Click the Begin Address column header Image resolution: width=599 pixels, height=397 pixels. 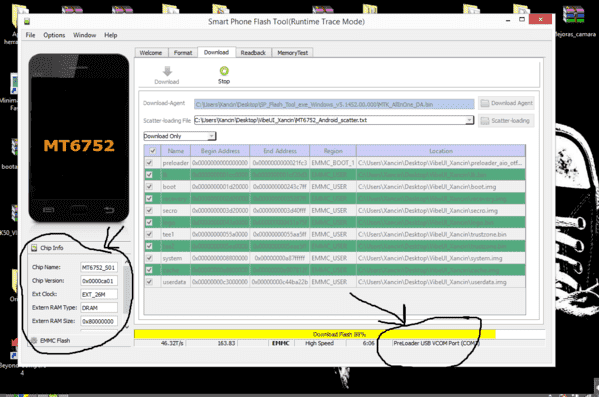click(x=220, y=151)
